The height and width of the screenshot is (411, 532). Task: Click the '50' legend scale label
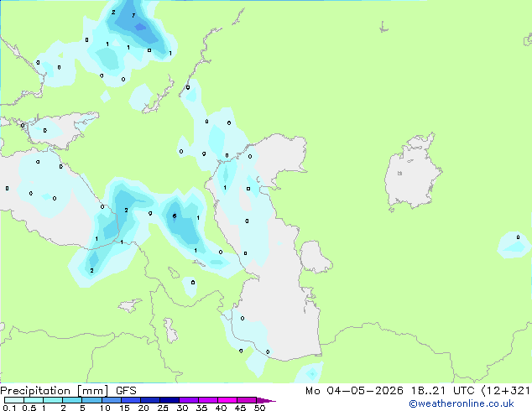[259, 408]
